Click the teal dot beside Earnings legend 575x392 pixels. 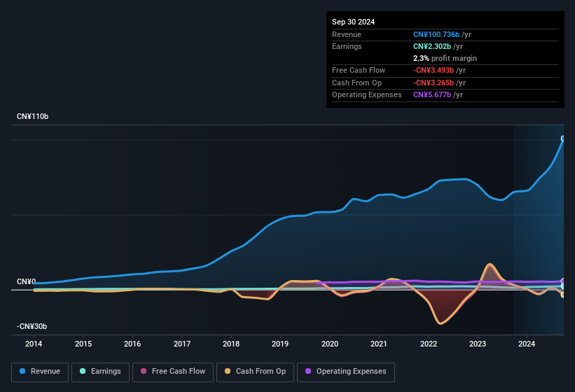pyautogui.click(x=83, y=372)
